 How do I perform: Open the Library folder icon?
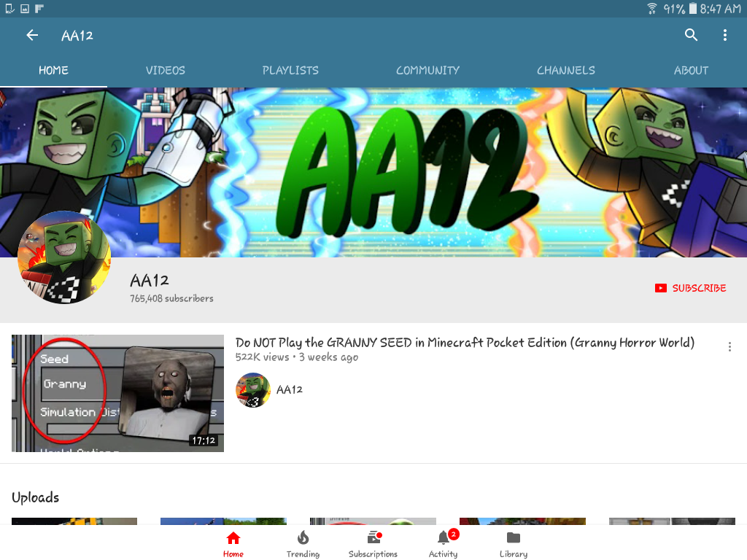513,544
